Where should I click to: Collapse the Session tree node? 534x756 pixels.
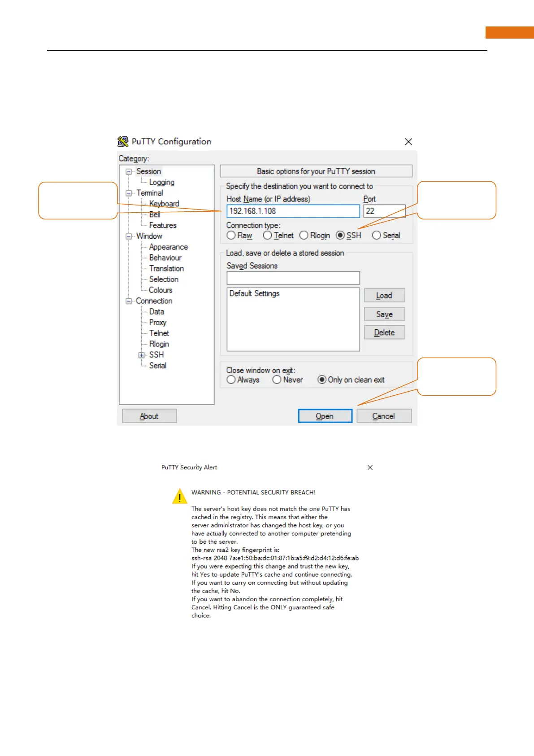point(129,171)
